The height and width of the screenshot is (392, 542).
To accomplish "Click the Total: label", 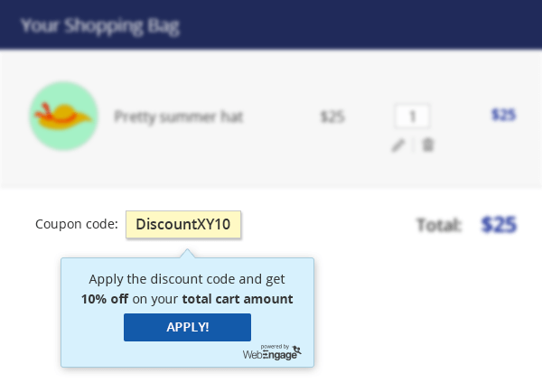I will tap(439, 224).
